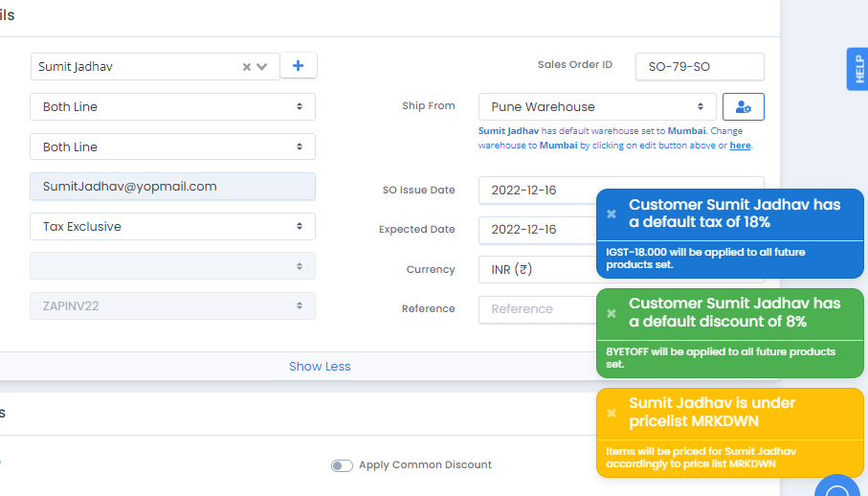Image resolution: width=868 pixels, height=496 pixels.
Task: Dismiss the pricelist MRKDWN notification
Action: tap(612, 413)
